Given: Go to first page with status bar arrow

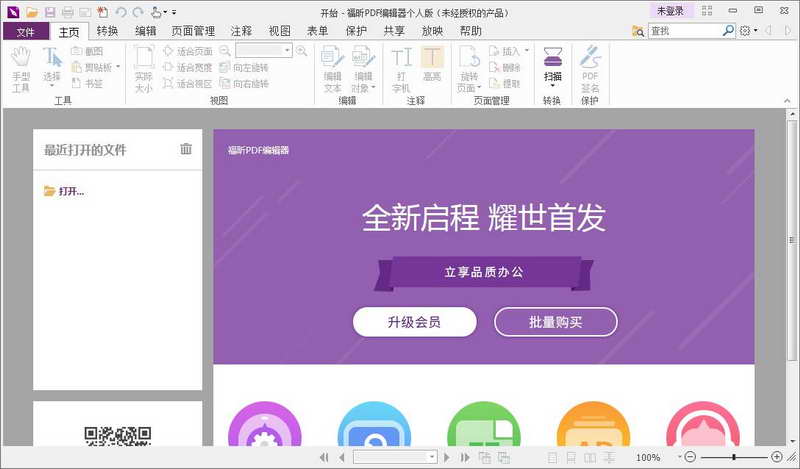Looking at the screenshot, I should [324, 457].
